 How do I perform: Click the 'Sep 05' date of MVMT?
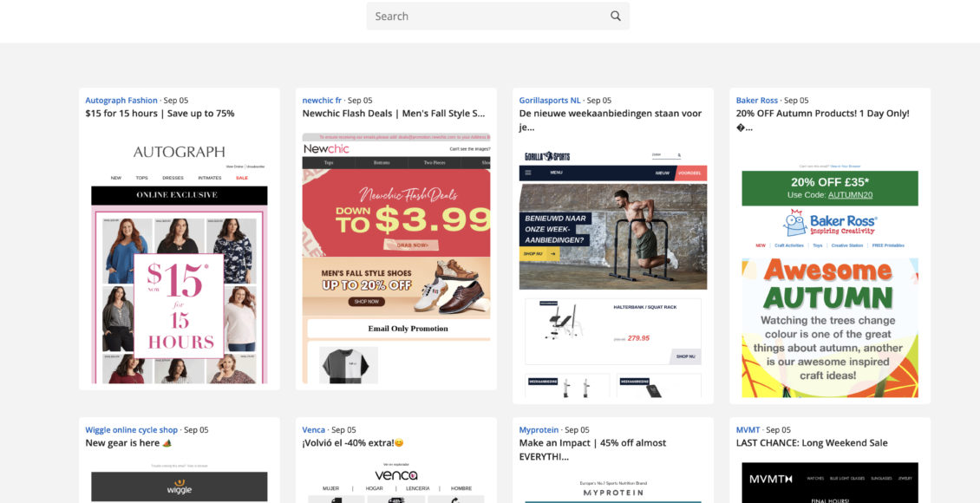[x=778, y=430]
